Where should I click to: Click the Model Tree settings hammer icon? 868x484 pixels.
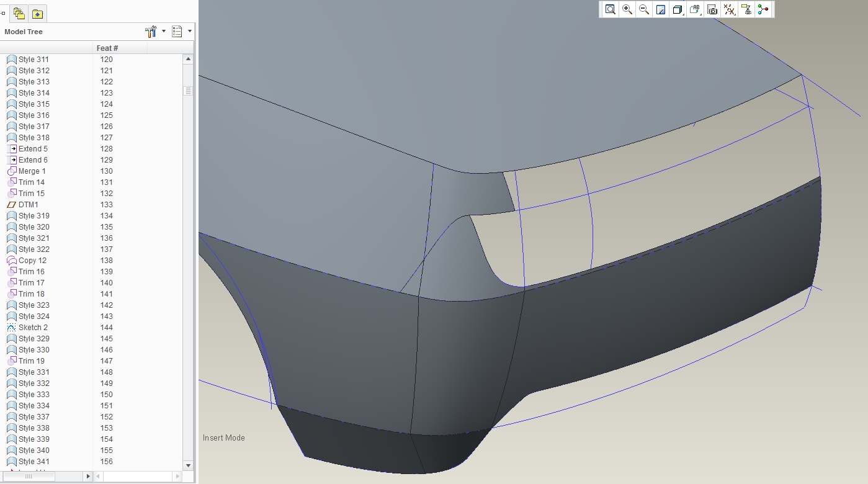pos(151,32)
